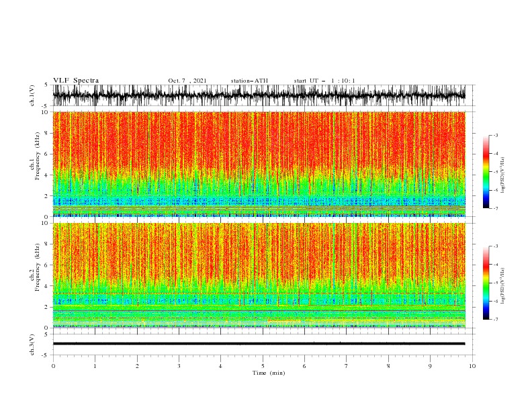Click time axis tick label "1"
The height and width of the screenshot is (411, 532).
pos(95,366)
